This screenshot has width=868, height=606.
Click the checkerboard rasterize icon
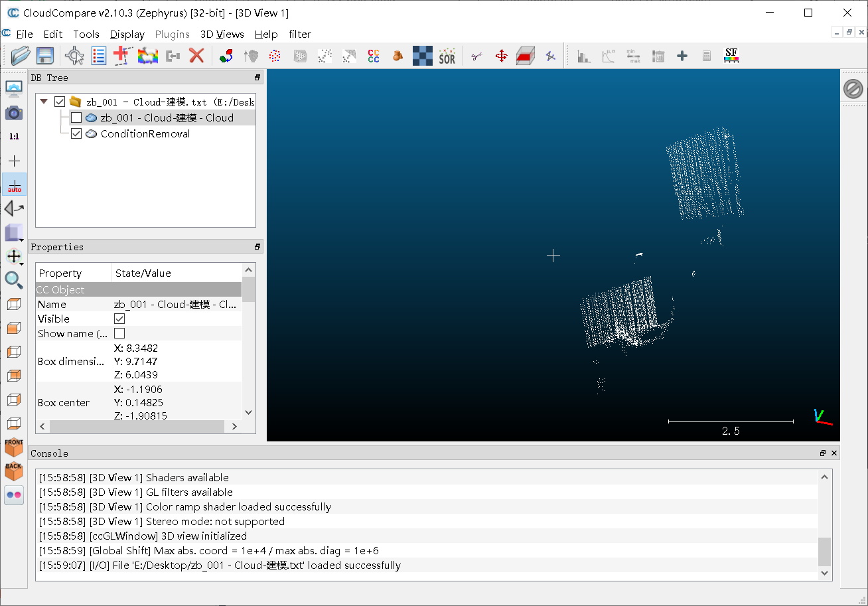point(422,56)
